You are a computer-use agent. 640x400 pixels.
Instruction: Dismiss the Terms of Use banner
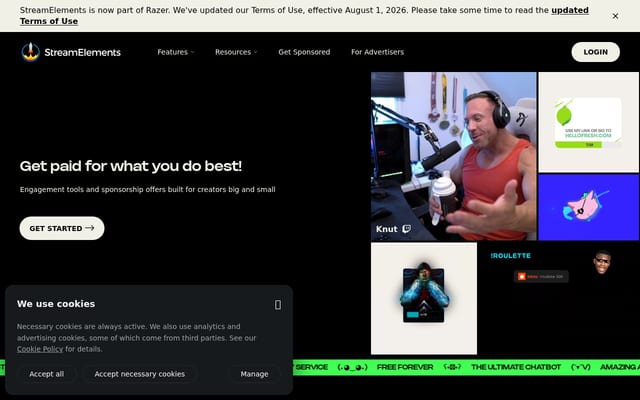[615, 16]
